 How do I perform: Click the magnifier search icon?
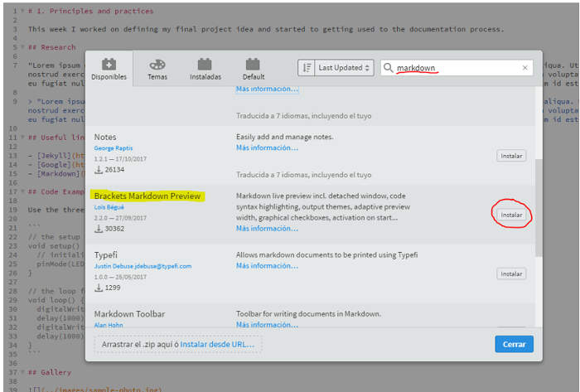point(388,68)
